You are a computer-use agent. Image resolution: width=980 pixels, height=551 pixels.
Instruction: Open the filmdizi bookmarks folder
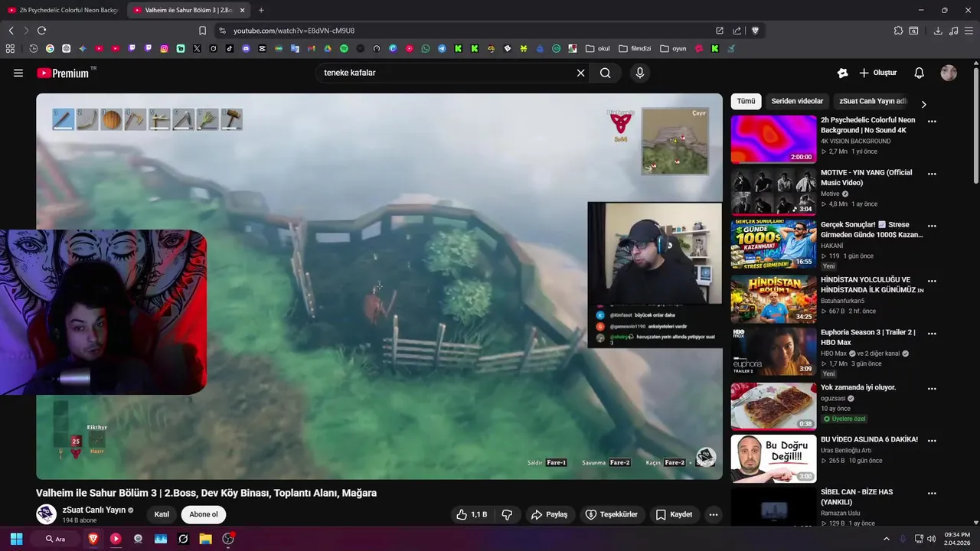[635, 48]
